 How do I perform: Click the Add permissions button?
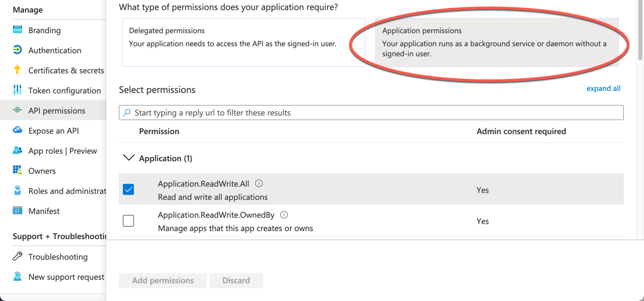163,280
